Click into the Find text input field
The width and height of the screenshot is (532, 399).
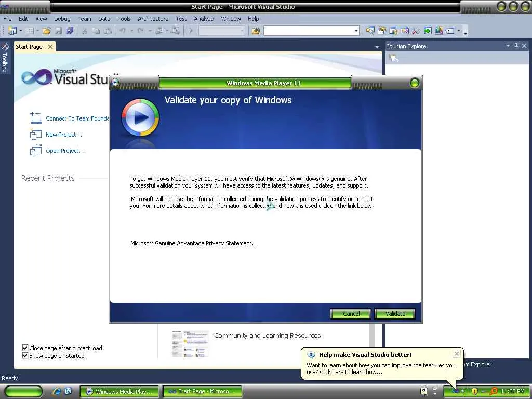(x=309, y=31)
